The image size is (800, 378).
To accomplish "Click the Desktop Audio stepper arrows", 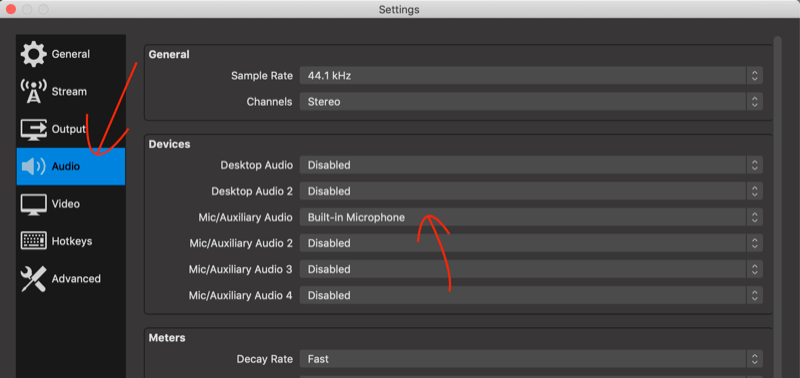I will (x=755, y=165).
